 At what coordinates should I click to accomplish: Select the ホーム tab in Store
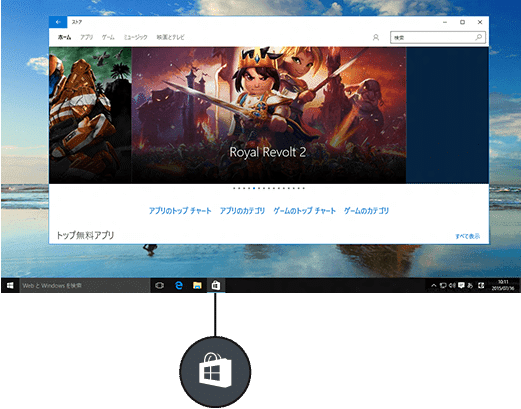[64, 37]
